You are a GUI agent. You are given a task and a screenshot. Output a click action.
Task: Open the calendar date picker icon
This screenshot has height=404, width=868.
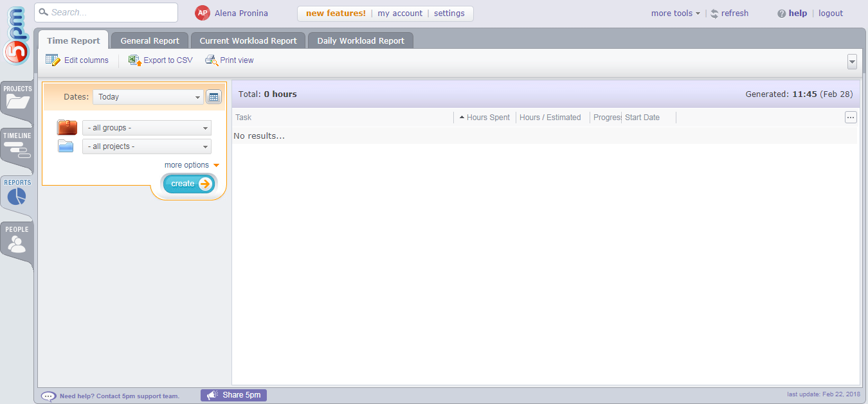point(213,97)
